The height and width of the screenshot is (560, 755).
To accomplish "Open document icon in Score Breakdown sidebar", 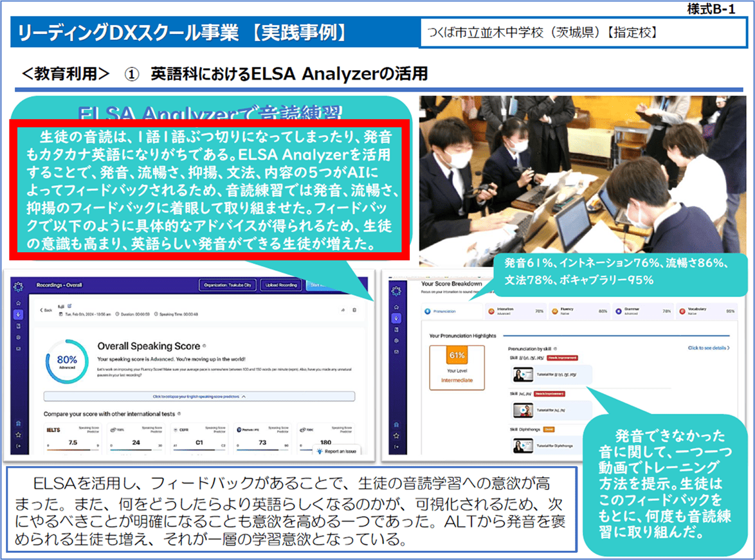I will point(396,330).
